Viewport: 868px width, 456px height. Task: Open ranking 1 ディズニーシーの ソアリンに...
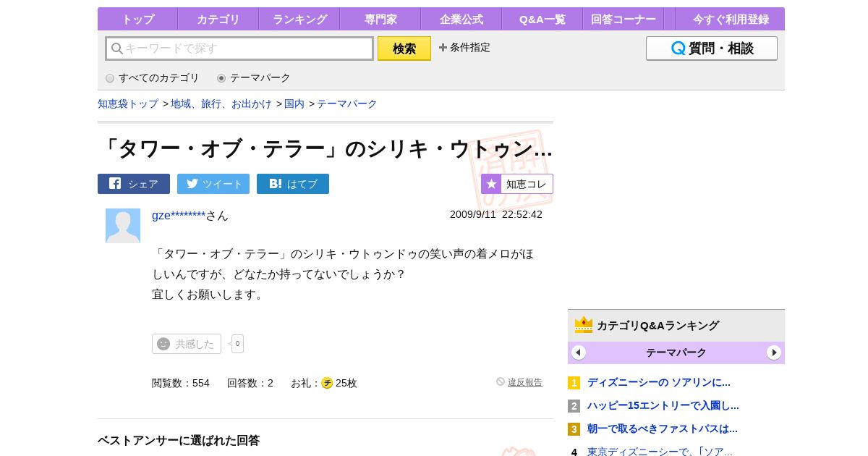[659, 382]
